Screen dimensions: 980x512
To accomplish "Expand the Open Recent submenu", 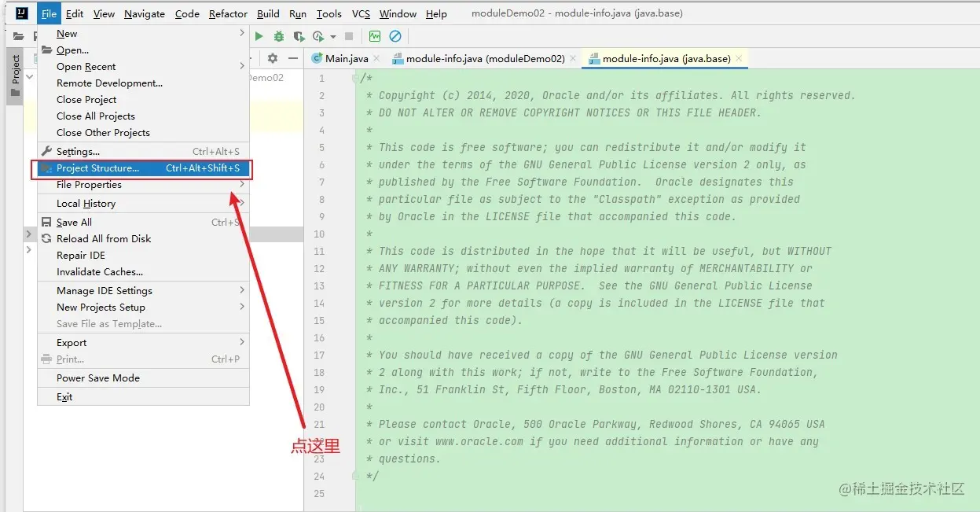I will (144, 67).
